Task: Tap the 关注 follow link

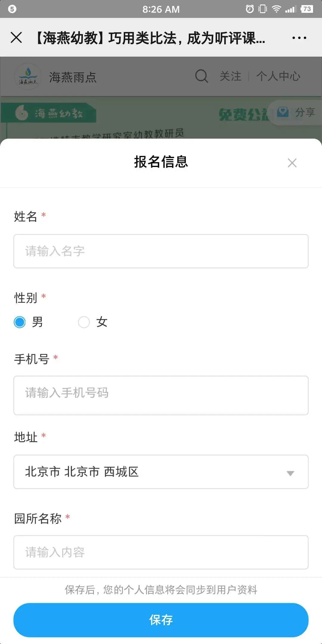Action: coord(230,76)
